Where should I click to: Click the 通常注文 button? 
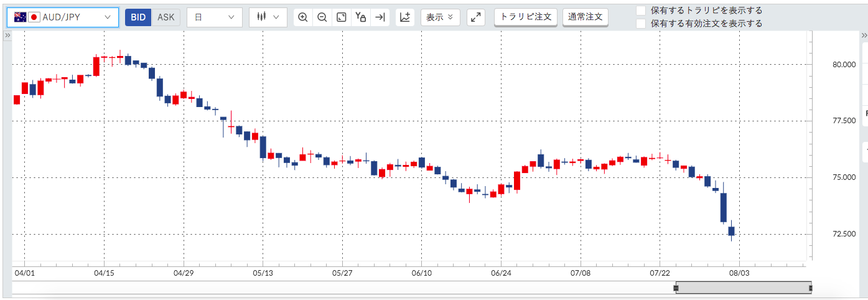pos(586,17)
